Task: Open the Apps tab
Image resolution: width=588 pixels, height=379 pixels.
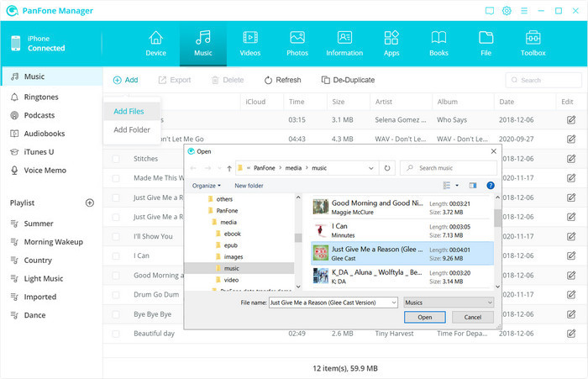Action: tap(391, 44)
